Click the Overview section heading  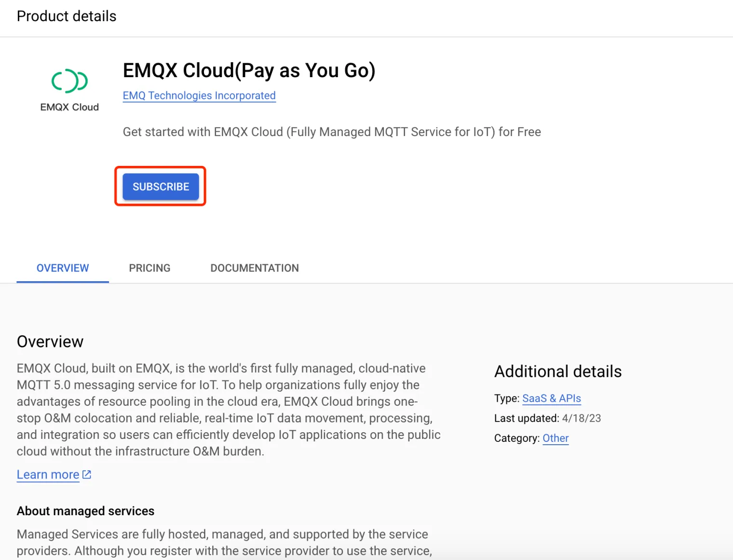(x=50, y=341)
